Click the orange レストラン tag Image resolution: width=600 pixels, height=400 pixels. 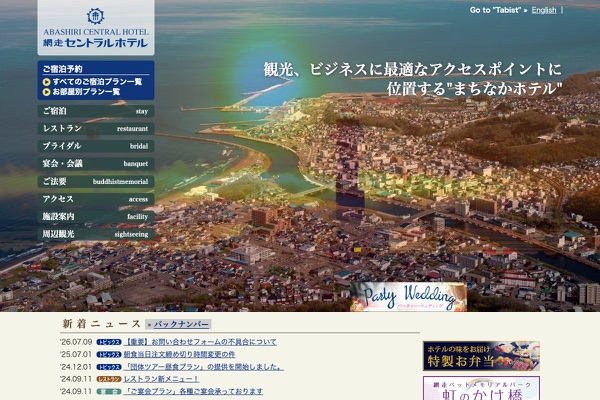click(109, 379)
